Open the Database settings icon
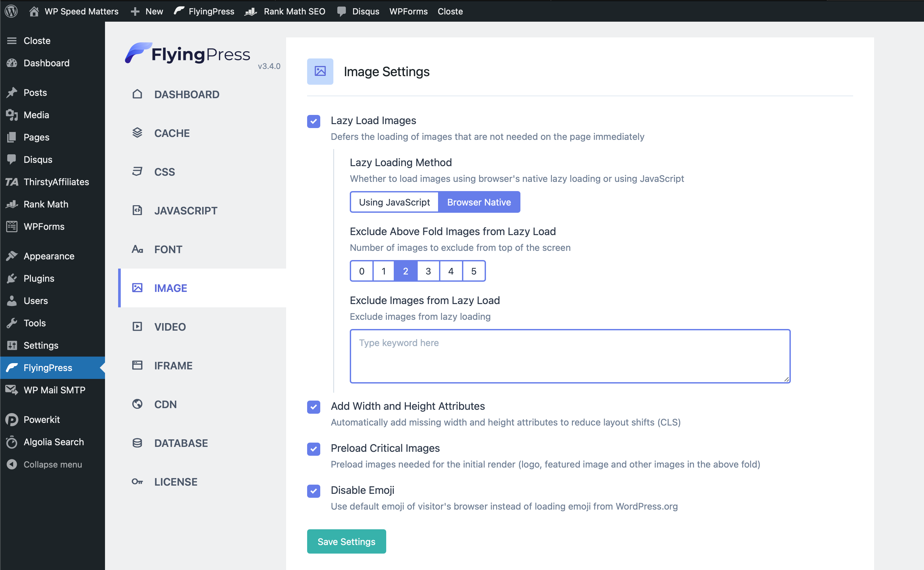Screen dimensions: 924x570 click(137, 443)
